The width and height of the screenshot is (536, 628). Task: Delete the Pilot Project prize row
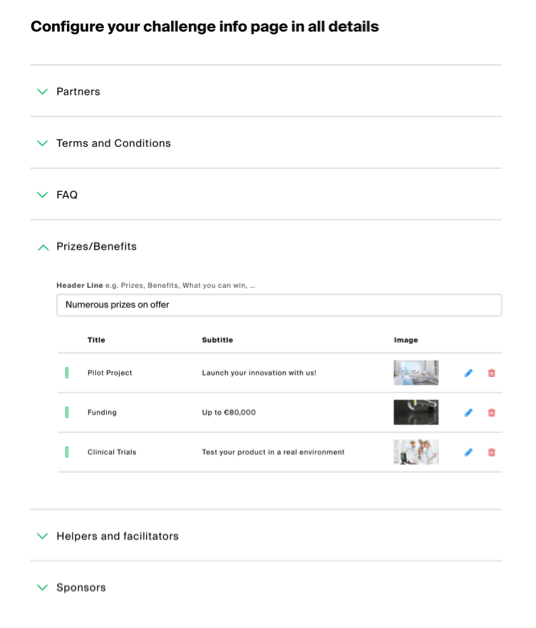(x=492, y=373)
